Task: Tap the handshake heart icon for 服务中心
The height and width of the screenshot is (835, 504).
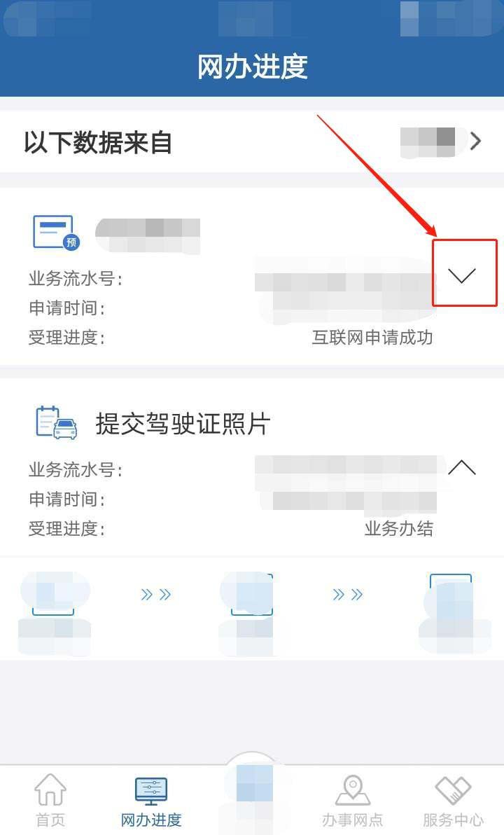Action: 453,789
